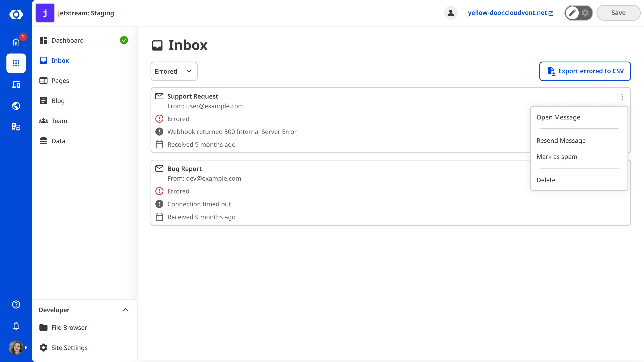
Task: Click the Bug Report envelope icon
Action: tap(159, 168)
